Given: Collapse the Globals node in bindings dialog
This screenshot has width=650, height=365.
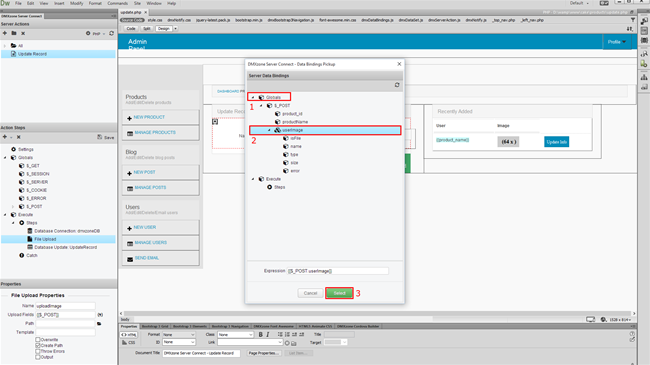Looking at the screenshot, I should click(253, 97).
